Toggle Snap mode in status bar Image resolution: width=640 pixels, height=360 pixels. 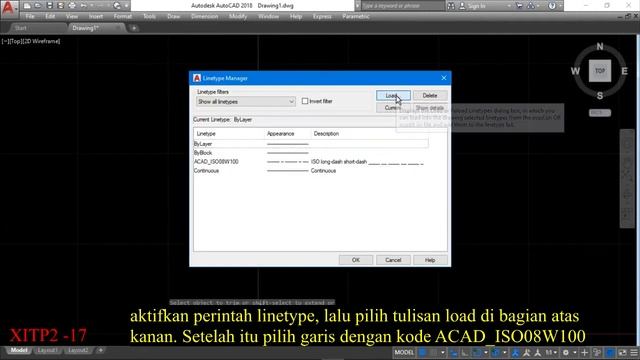pos(434,352)
